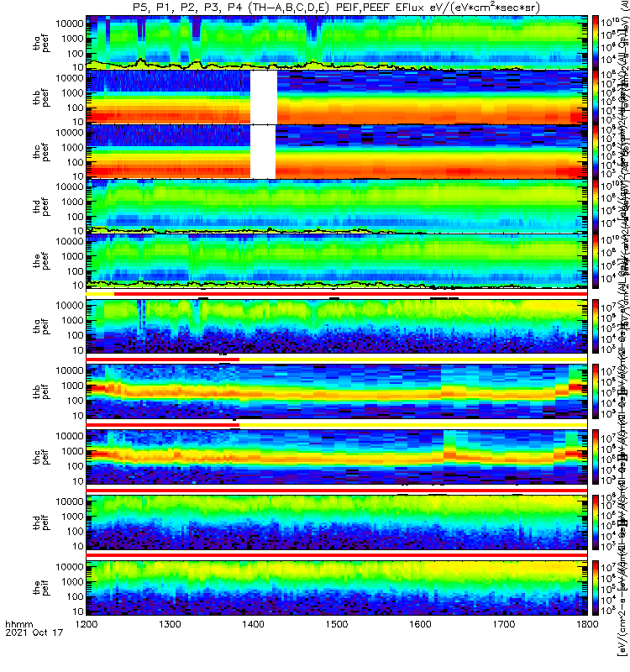Viewport: 630px width, 672px height.
Task: Click the 'thd peef' y-axis label
Action: coord(41,207)
